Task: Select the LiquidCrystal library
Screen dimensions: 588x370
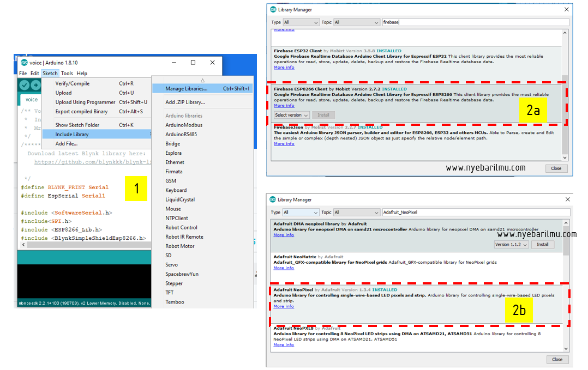Action: 180,199
